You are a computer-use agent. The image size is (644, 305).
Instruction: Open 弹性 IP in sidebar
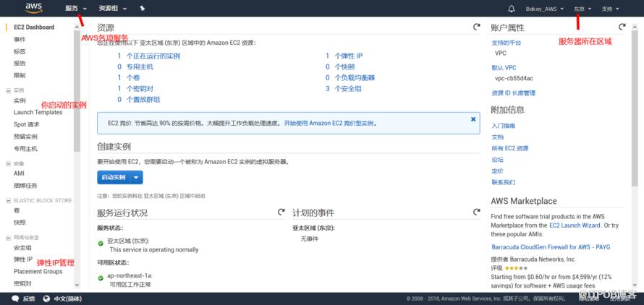click(x=23, y=259)
